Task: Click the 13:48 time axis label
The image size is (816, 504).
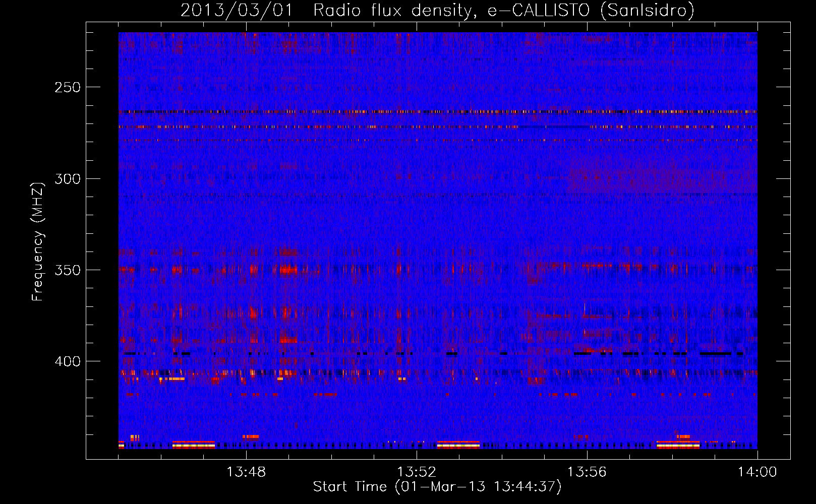Action: pos(246,472)
